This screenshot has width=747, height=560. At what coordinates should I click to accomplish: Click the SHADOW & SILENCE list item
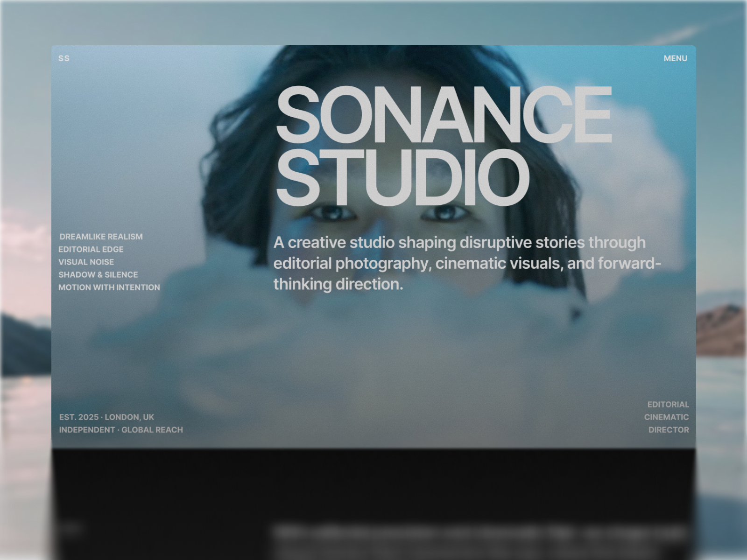pos(98,275)
